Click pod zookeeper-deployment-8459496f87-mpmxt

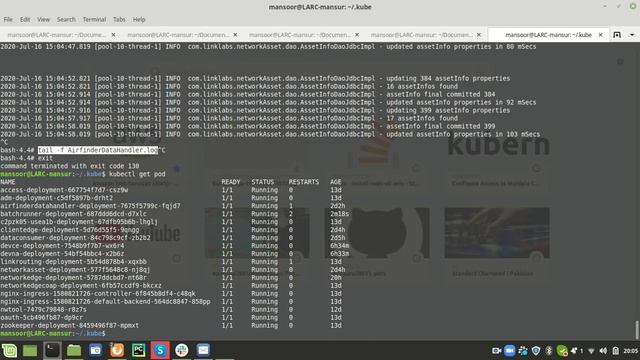(x=70, y=325)
